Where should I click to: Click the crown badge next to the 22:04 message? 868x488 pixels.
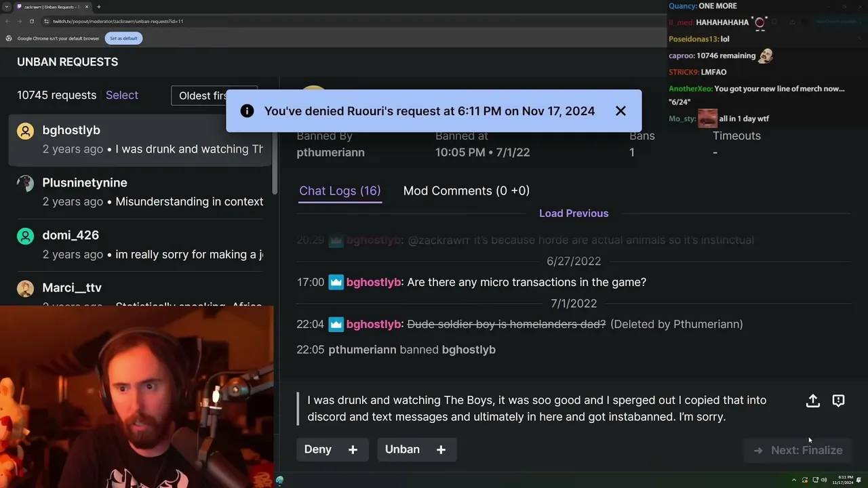[x=336, y=324]
